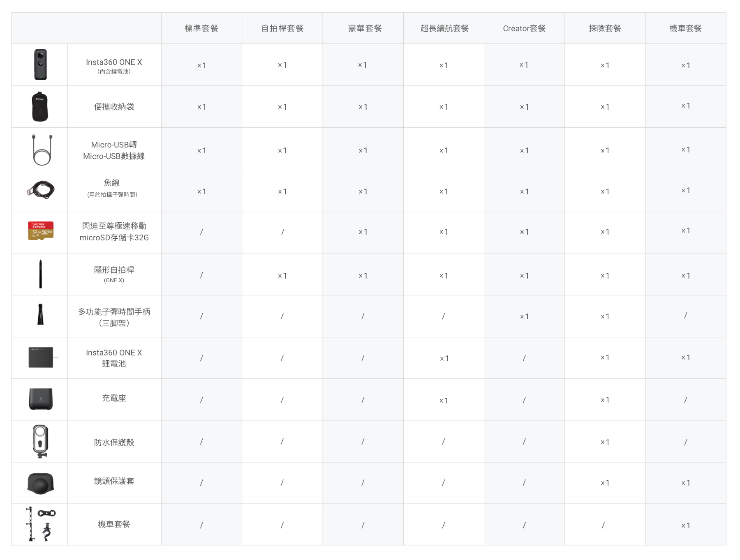Image resolution: width=740 pixels, height=560 pixels.
Task: Select the 機車套餐 column header
Action: (685, 28)
